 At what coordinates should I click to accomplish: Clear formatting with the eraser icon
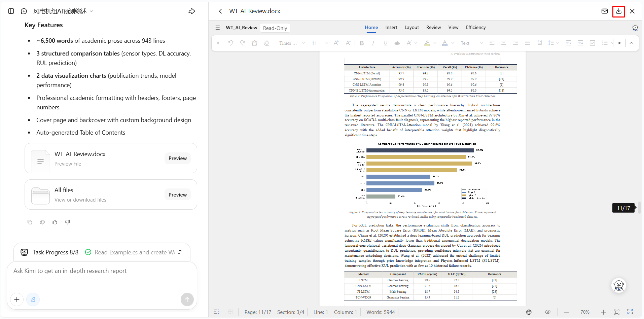(266, 43)
